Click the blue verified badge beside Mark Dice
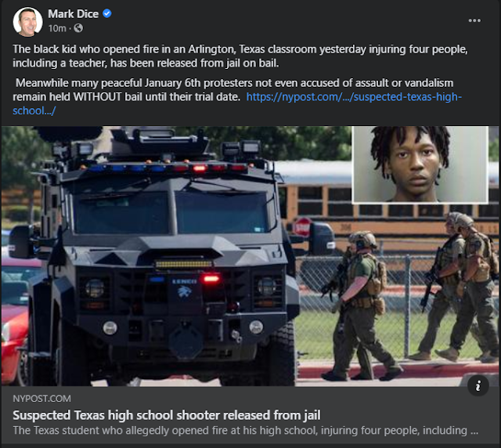The image size is (501, 448). tap(107, 13)
